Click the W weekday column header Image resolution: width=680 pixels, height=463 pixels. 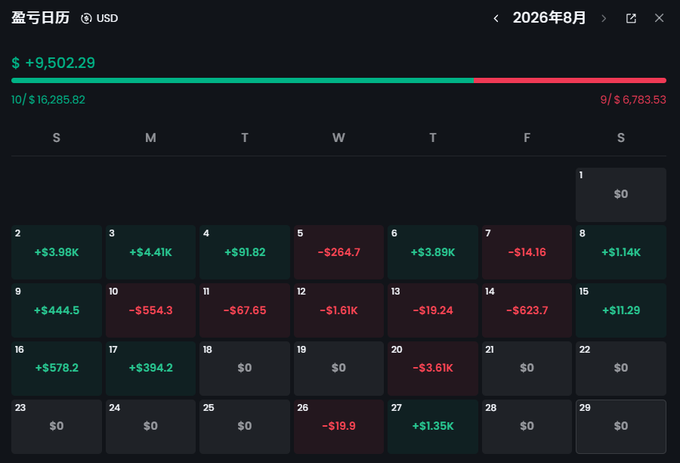[x=339, y=138]
